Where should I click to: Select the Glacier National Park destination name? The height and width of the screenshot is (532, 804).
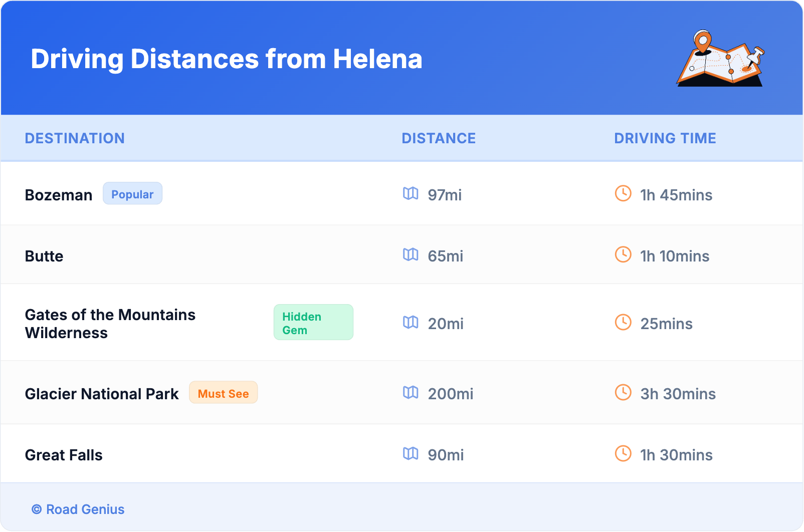(102, 394)
